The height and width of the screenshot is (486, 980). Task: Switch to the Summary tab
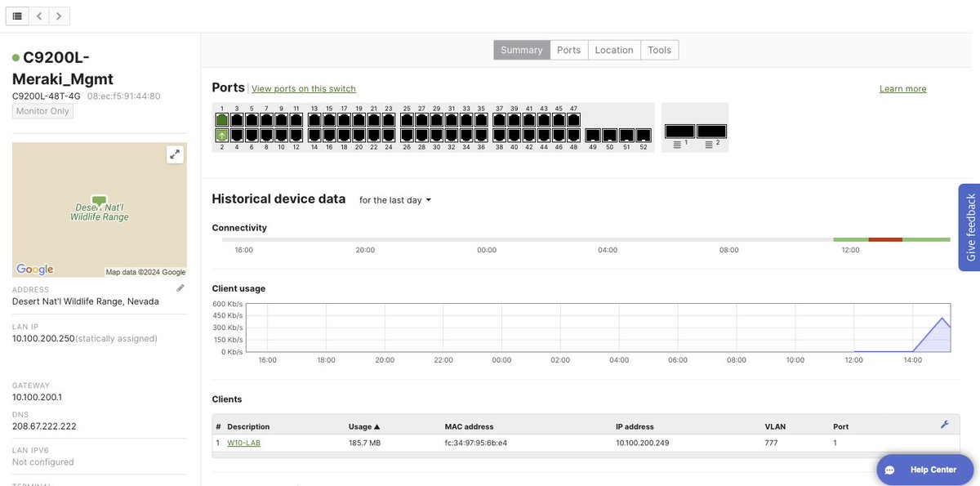point(522,50)
